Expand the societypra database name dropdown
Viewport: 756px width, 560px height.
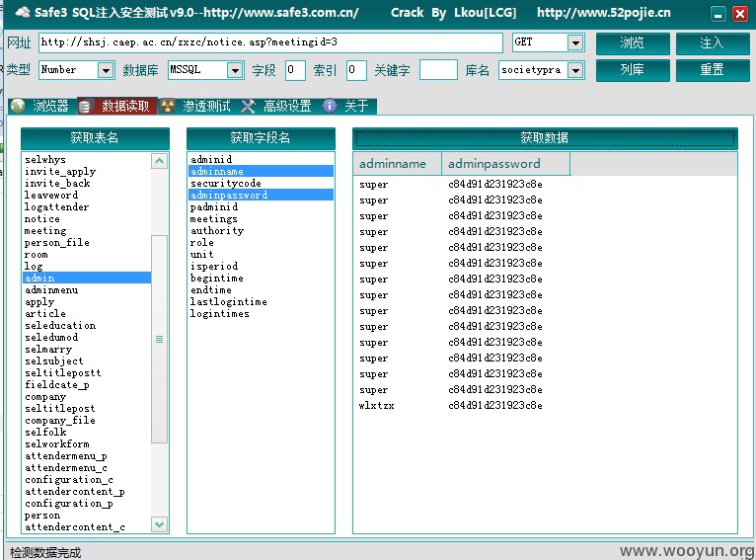pyautogui.click(x=575, y=70)
